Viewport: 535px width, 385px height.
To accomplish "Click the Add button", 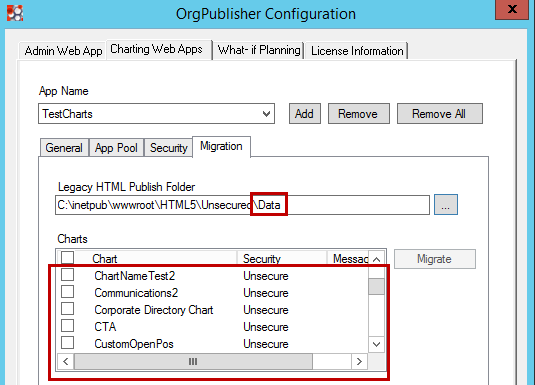I will pos(304,114).
